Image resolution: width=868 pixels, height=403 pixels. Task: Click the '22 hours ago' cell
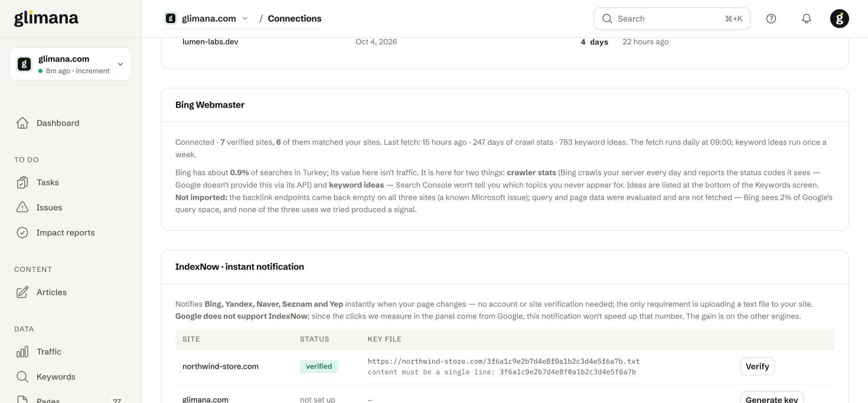coord(645,42)
